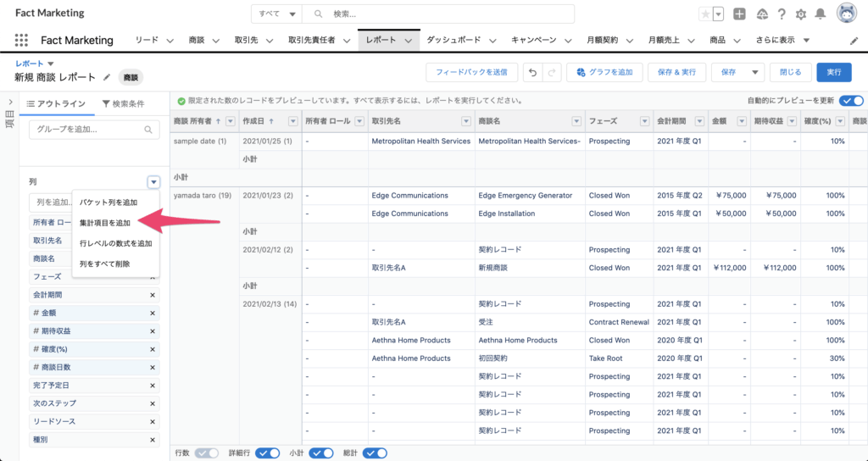Viewport: 868px width, 461px height.
Task: Open the 商談名 column header dropdown
Action: pos(576,121)
